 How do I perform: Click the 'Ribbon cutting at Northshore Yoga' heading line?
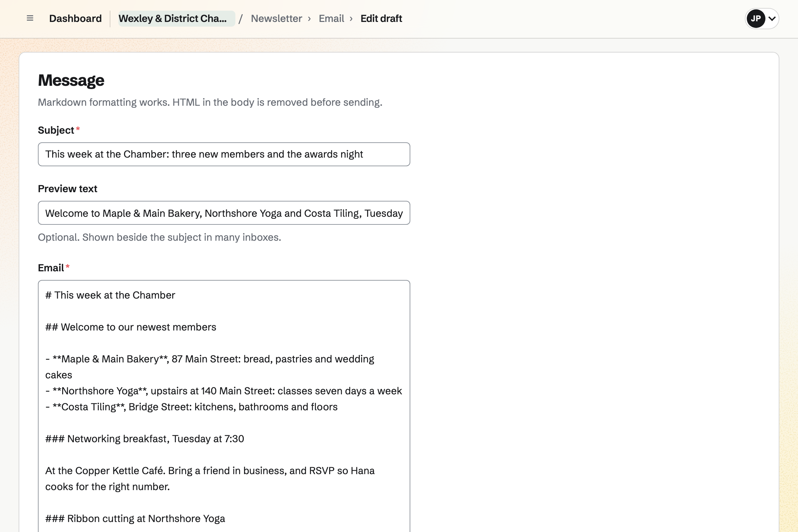point(135,518)
